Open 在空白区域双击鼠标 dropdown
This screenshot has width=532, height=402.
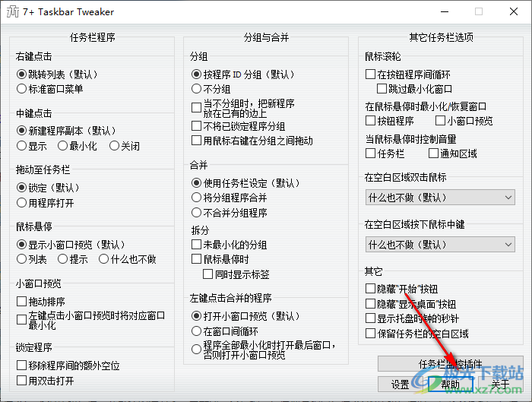tap(440, 198)
